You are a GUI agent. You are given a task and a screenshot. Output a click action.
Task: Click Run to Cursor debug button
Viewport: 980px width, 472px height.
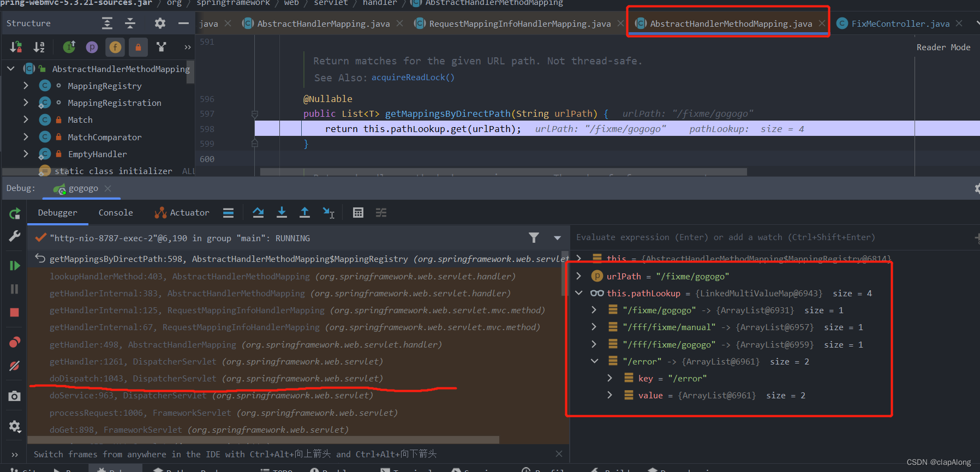[x=328, y=213]
